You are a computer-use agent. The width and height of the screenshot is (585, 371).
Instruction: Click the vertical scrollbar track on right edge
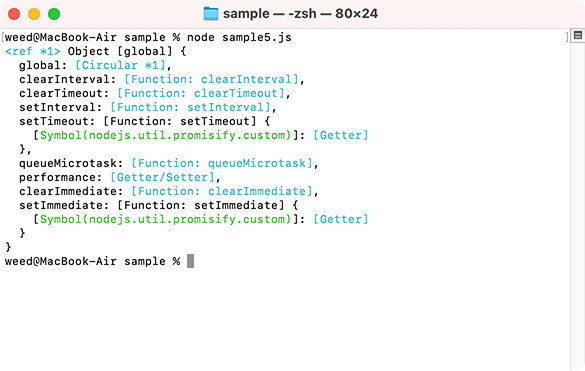coord(578,205)
